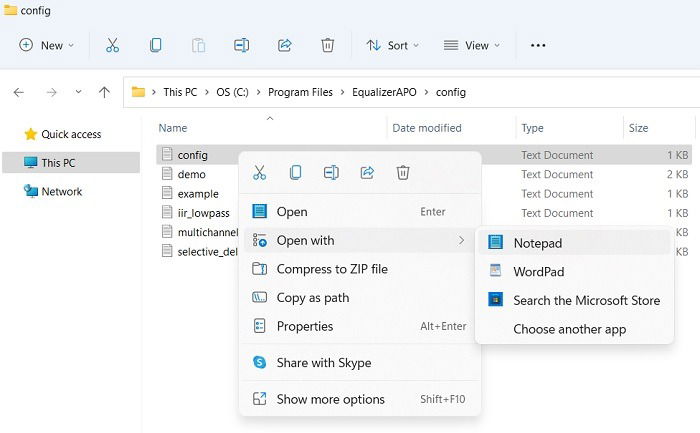The image size is (700, 433).
Task: Expand the View dropdown
Action: click(x=471, y=45)
